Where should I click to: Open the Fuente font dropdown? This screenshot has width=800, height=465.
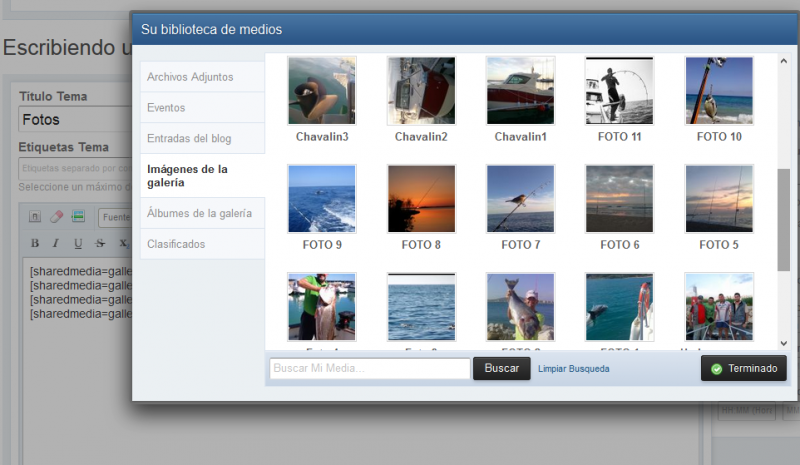coord(115,216)
